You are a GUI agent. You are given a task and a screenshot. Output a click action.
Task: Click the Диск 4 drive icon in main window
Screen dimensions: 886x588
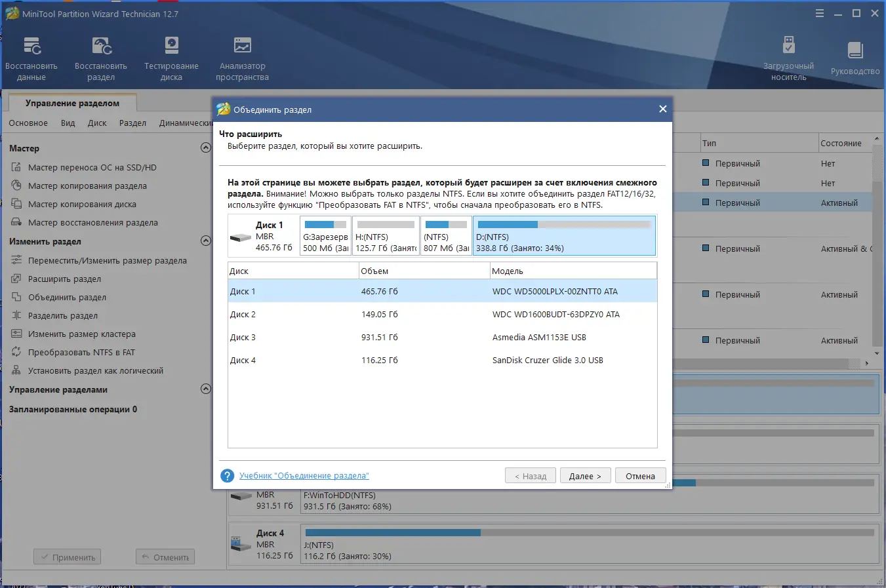click(241, 543)
